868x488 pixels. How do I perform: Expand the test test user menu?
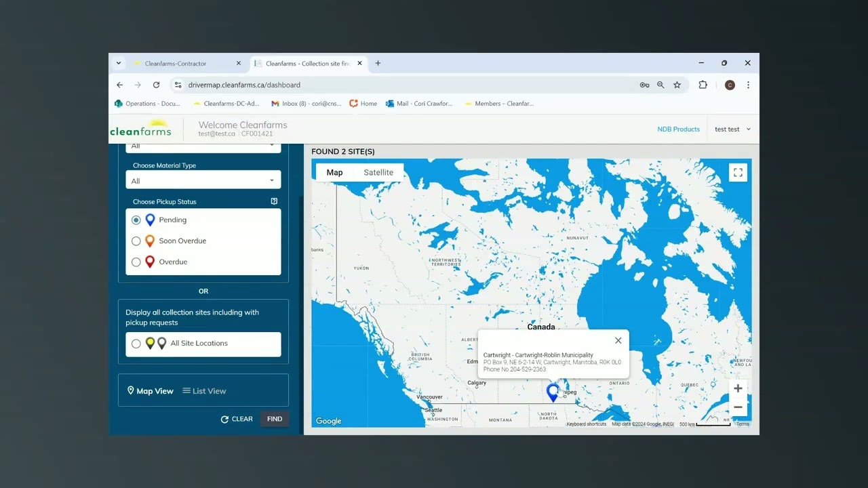point(732,129)
